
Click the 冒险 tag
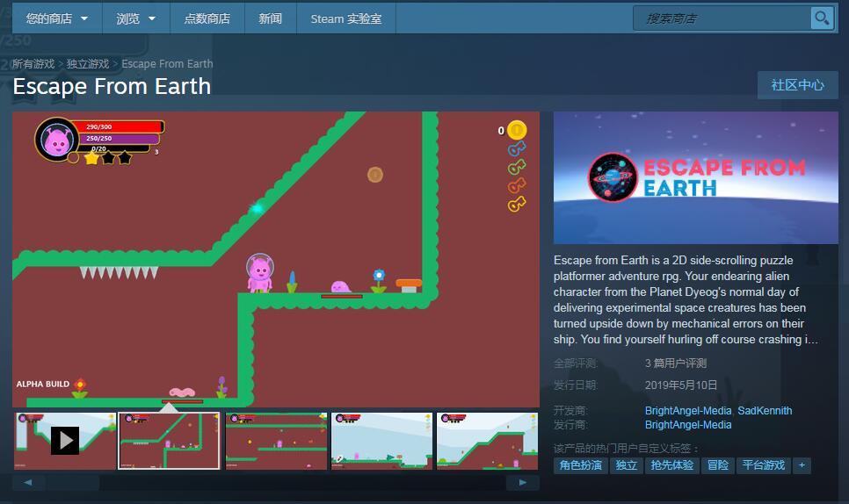click(x=717, y=465)
